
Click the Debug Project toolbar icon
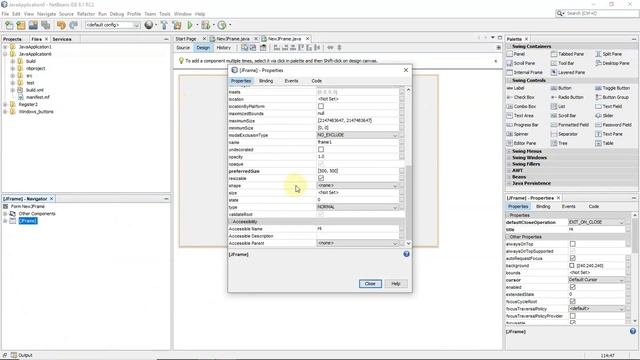tap(205, 25)
